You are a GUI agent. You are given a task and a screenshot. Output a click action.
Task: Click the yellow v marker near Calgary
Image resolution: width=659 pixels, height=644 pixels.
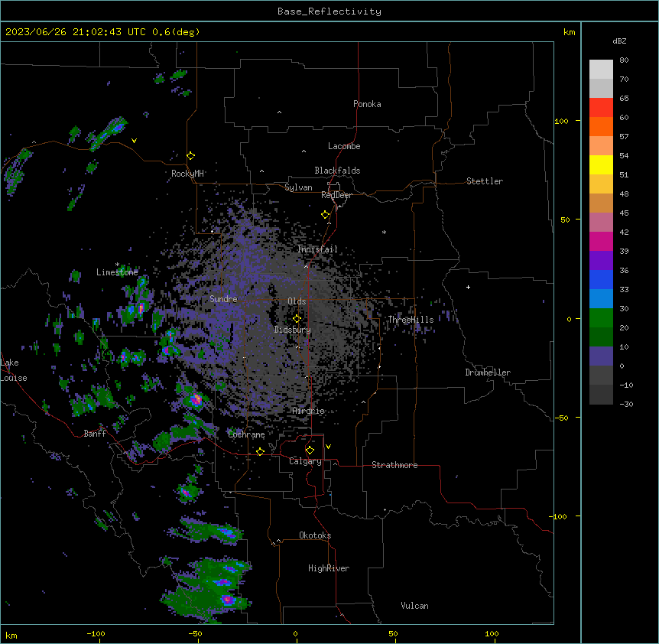click(x=328, y=447)
